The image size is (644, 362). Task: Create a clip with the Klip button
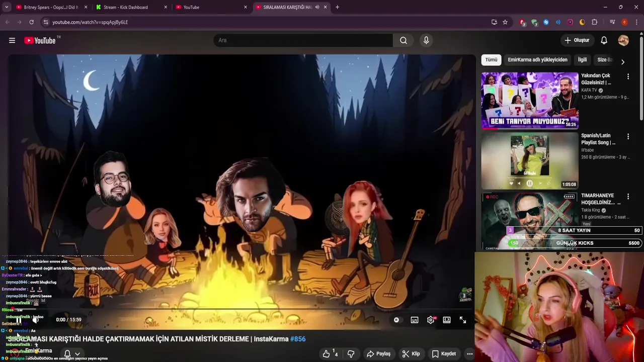(411, 354)
